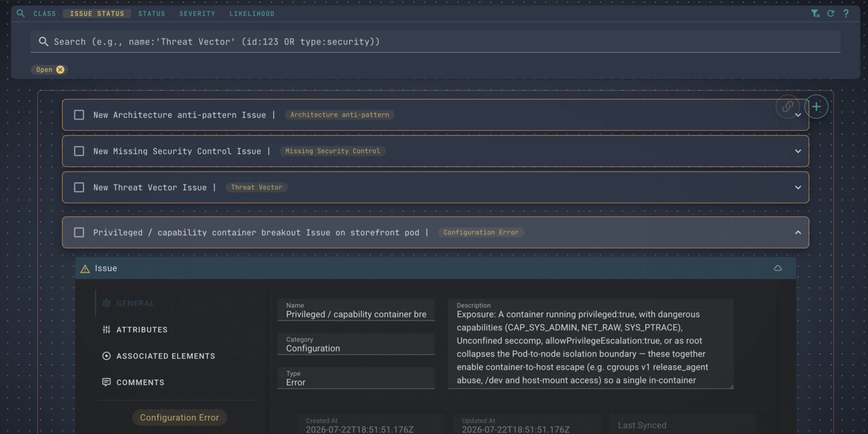The image size is (868, 434).
Task: Expand the New Architecture anti-pattern Issue row
Action: (798, 115)
